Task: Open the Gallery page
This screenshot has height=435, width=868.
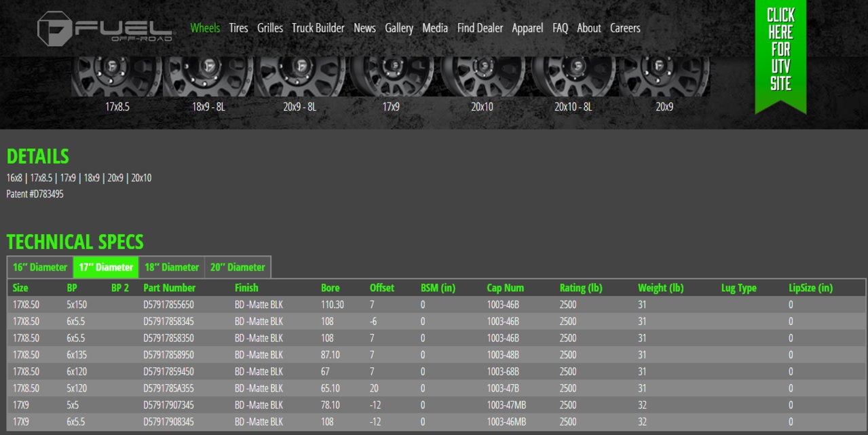Action: click(399, 28)
